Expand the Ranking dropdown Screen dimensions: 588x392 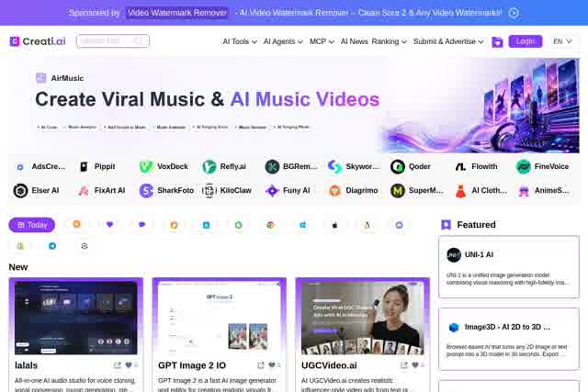(390, 41)
